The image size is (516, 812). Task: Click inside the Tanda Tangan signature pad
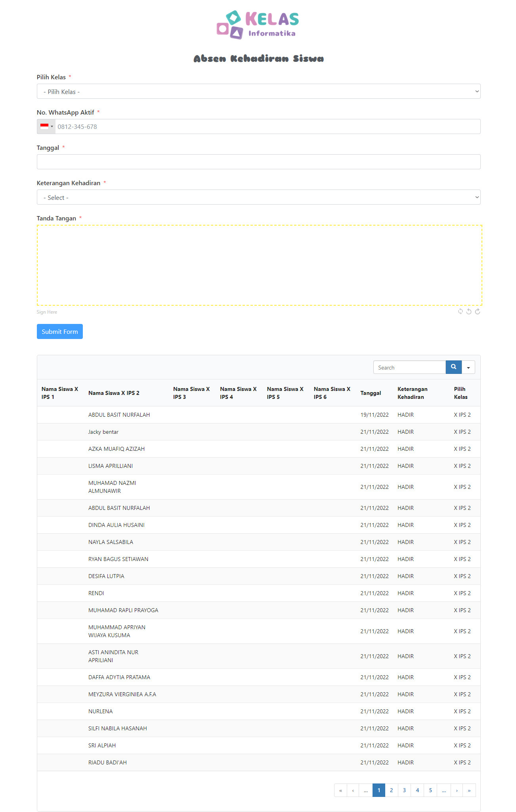pos(259,265)
